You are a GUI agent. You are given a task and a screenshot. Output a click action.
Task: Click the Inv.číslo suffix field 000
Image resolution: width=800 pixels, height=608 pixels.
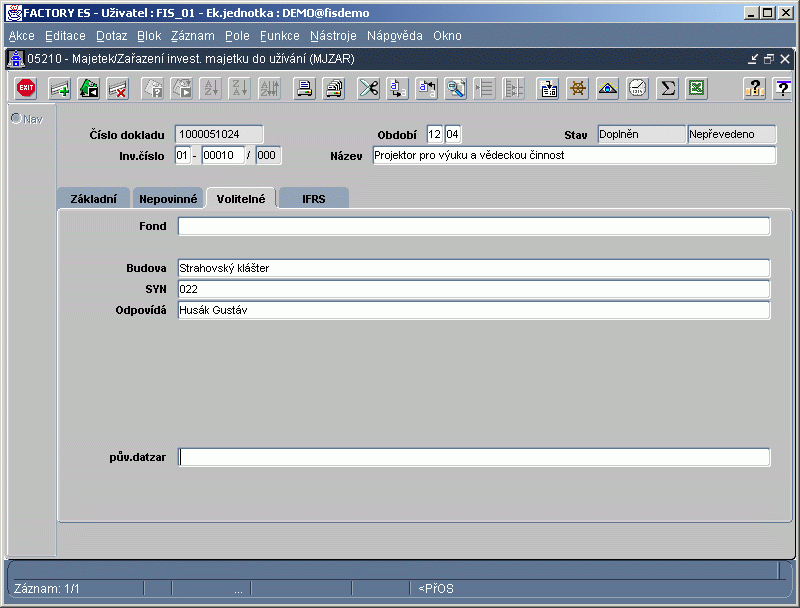pos(268,155)
